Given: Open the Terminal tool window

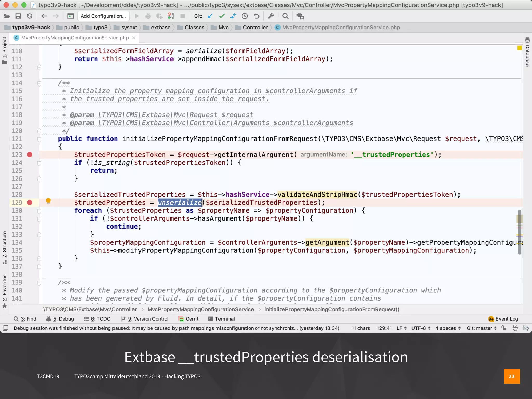Looking at the screenshot, I should coord(221,319).
